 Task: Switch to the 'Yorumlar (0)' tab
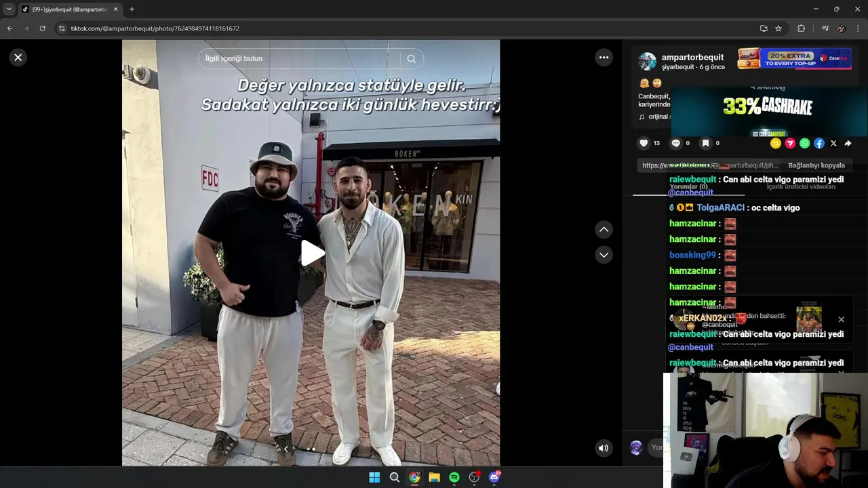[x=688, y=187]
